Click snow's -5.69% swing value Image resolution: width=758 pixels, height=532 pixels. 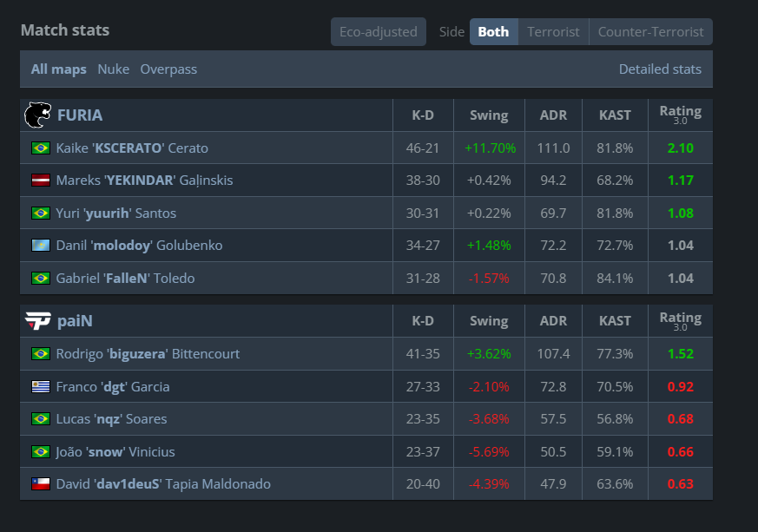pyautogui.click(x=489, y=452)
